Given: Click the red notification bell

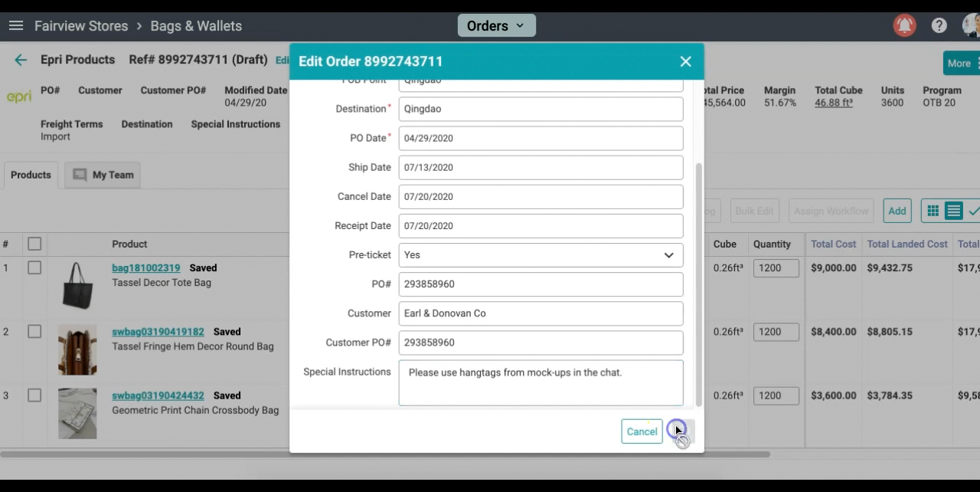Looking at the screenshot, I should point(904,26).
